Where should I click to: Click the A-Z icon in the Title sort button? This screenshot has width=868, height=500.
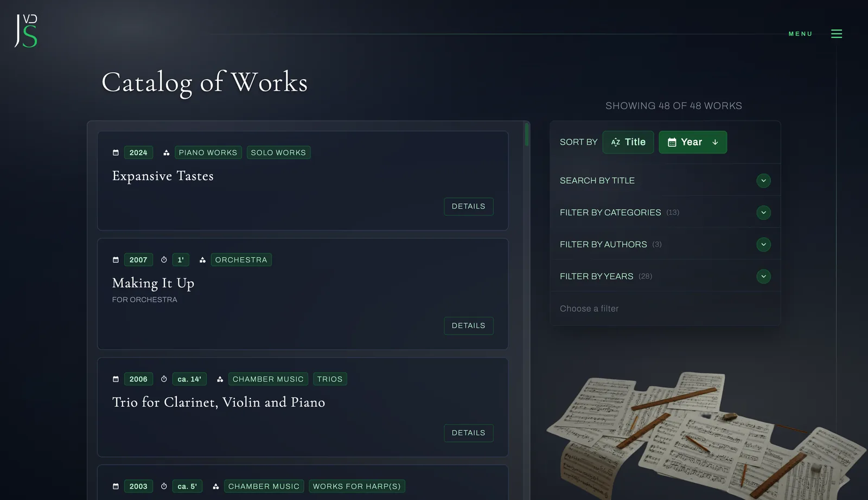click(x=616, y=142)
